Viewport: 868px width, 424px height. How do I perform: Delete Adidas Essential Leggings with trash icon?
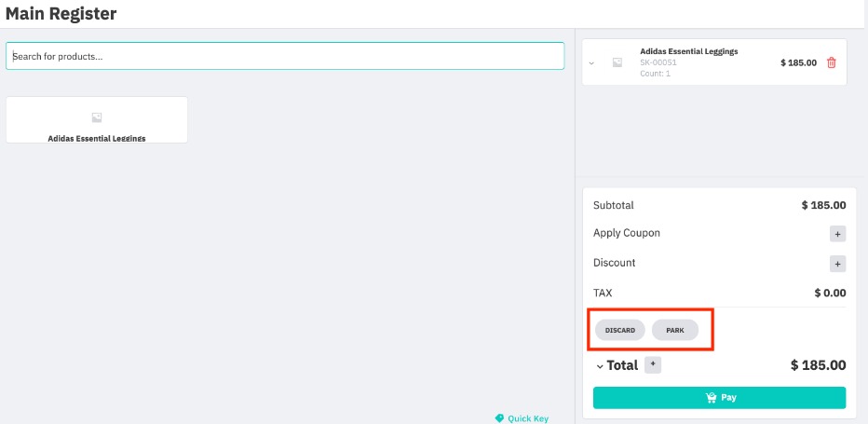coord(832,62)
